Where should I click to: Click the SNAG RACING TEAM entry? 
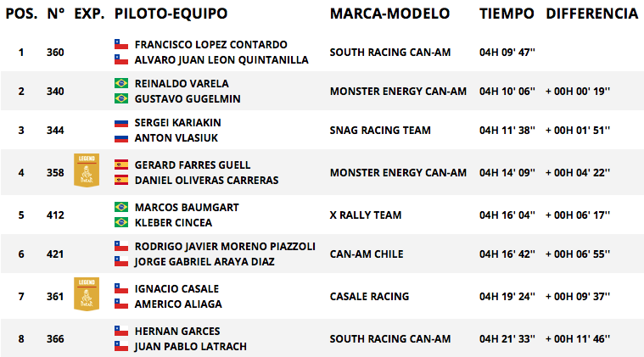tap(380, 130)
